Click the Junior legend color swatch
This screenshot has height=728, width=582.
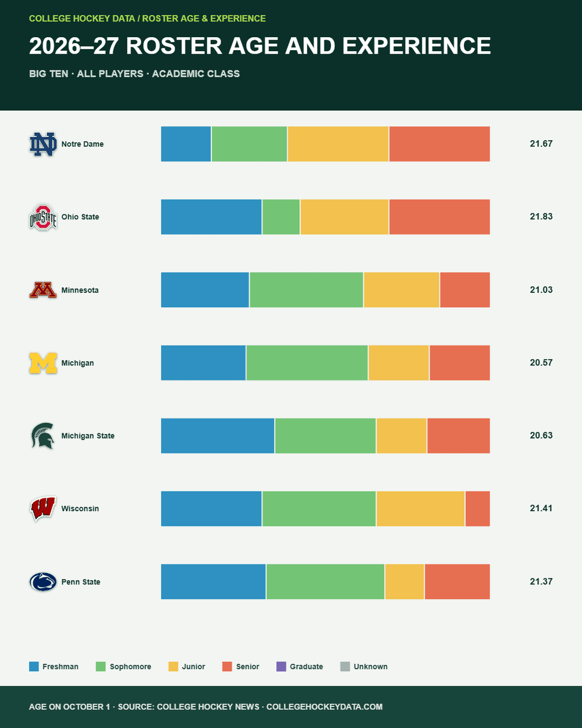[x=173, y=666]
